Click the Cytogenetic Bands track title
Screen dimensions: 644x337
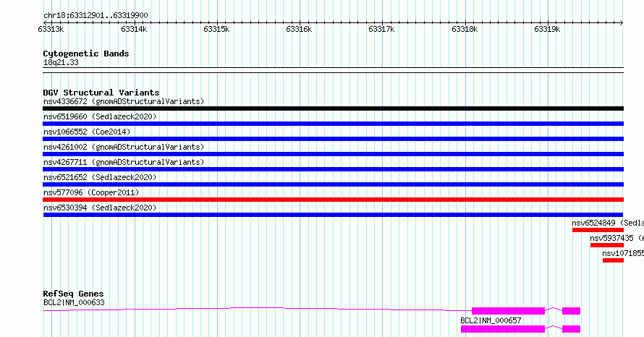86,54
